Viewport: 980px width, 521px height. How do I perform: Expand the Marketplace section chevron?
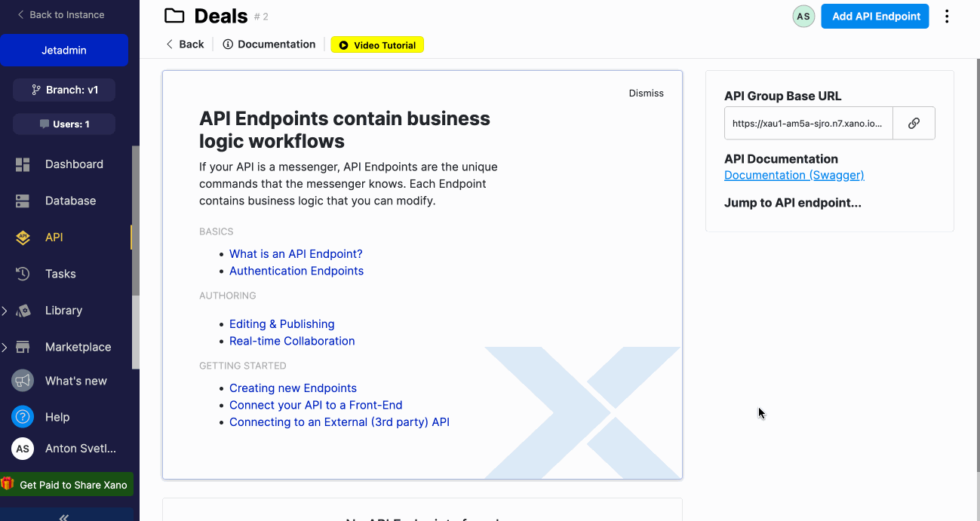click(5, 348)
